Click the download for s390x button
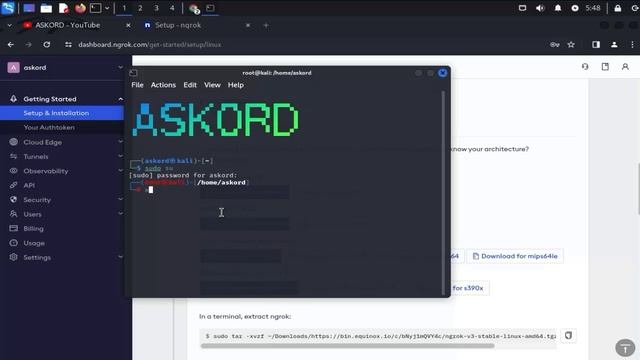This screenshot has width=640, height=360. point(469,288)
